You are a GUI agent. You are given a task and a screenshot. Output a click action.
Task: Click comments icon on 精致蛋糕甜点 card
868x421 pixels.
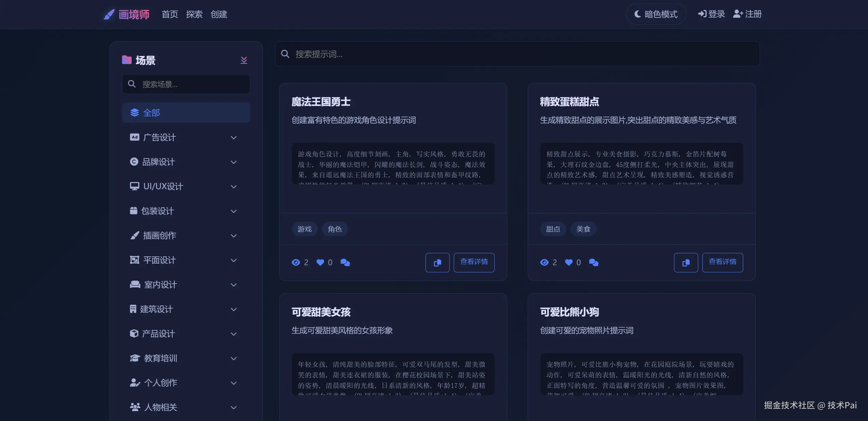pyautogui.click(x=594, y=262)
